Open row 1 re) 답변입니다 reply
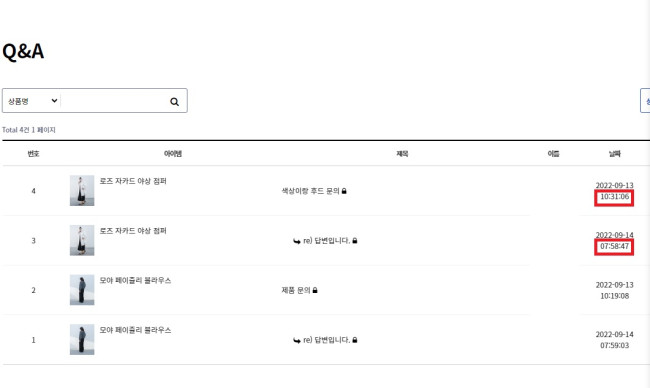The width and height of the screenshot is (650, 388). 327,340
